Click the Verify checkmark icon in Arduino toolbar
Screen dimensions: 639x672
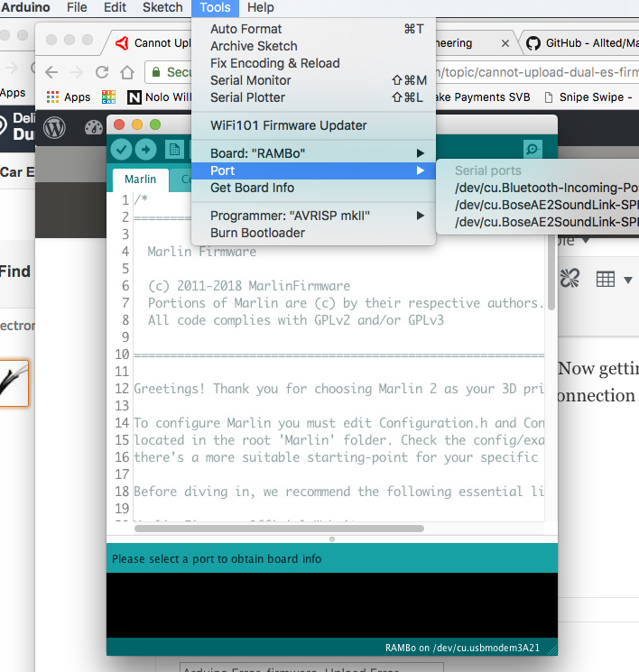tap(122, 150)
